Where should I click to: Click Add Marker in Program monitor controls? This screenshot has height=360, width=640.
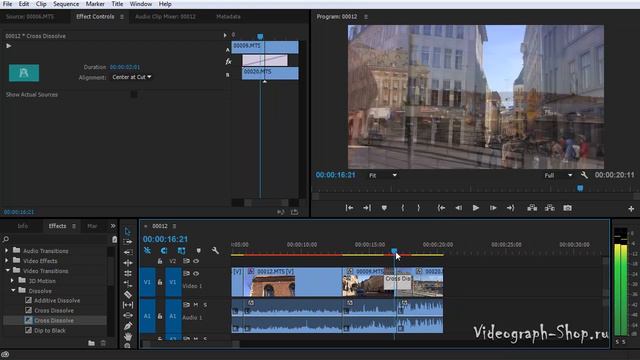pos(384,208)
